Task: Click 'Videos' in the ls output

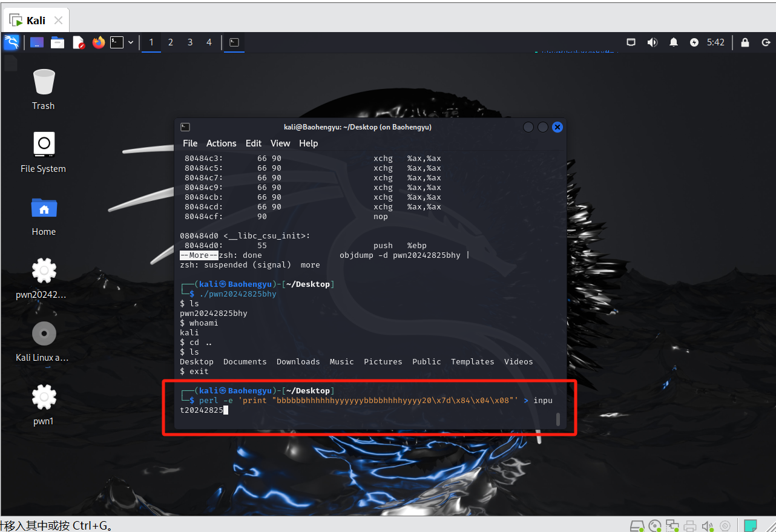Action: pyautogui.click(x=519, y=362)
